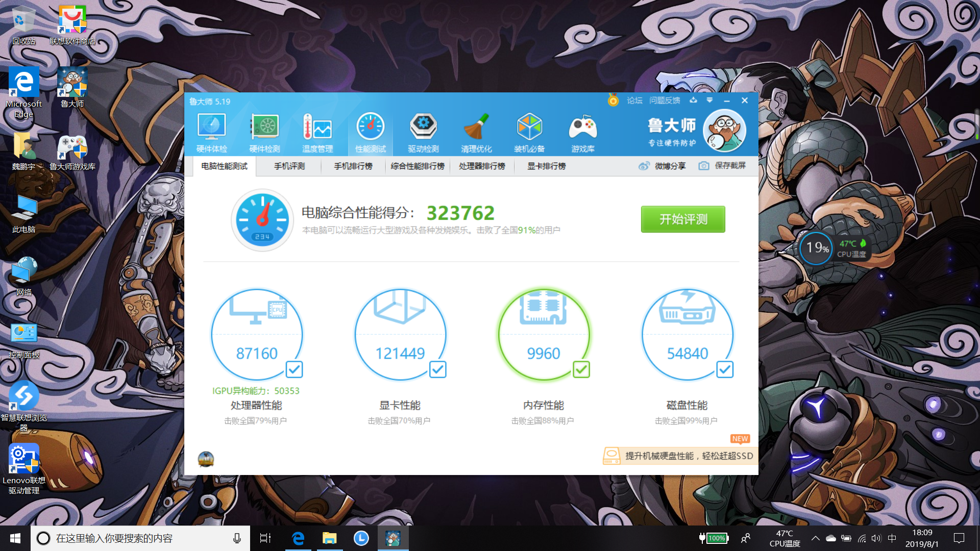Open the 问题反馈 feedback link
Screen dimensions: 980x551
coord(665,101)
